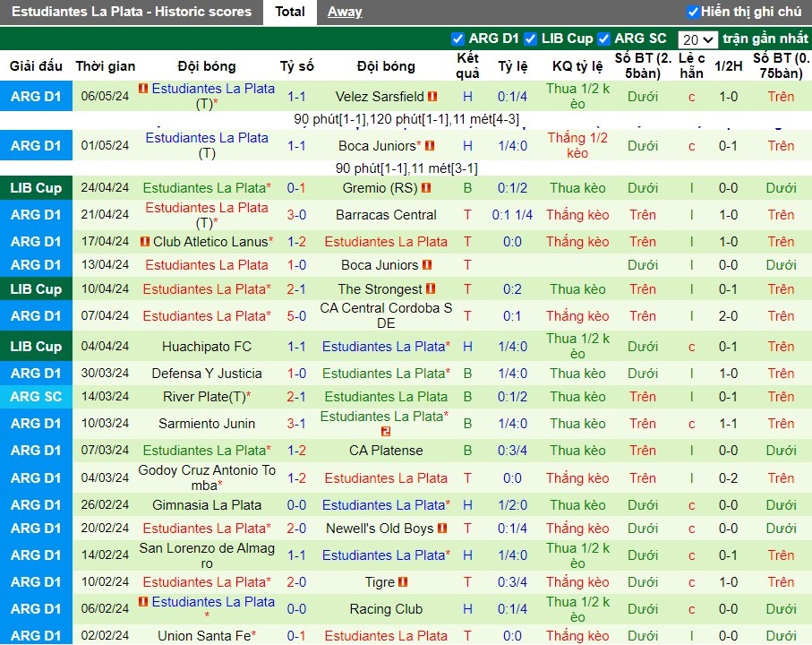Click note 90 phút[1-1],11 mét[3-1]
The height and width of the screenshot is (645, 812).
tap(406, 168)
